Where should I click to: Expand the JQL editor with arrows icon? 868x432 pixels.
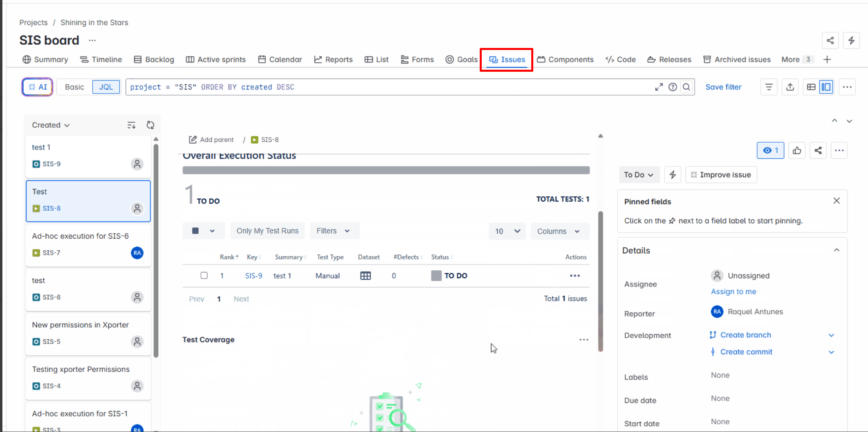659,87
